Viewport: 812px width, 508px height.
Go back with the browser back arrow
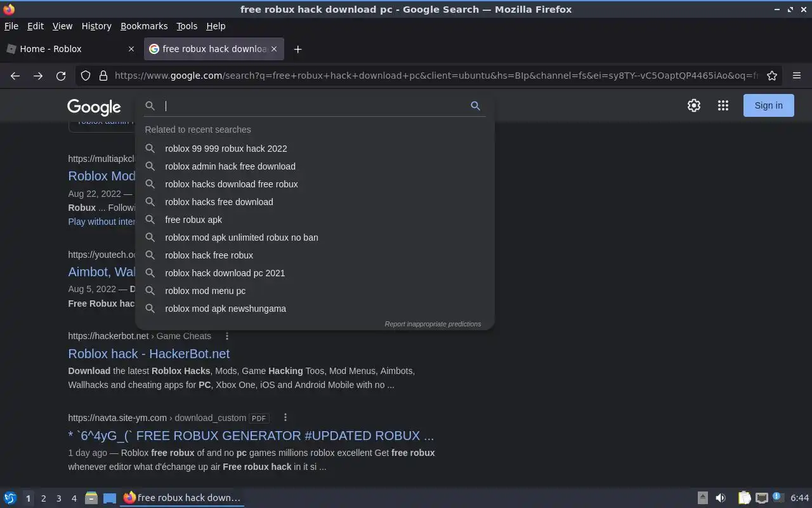click(15, 76)
